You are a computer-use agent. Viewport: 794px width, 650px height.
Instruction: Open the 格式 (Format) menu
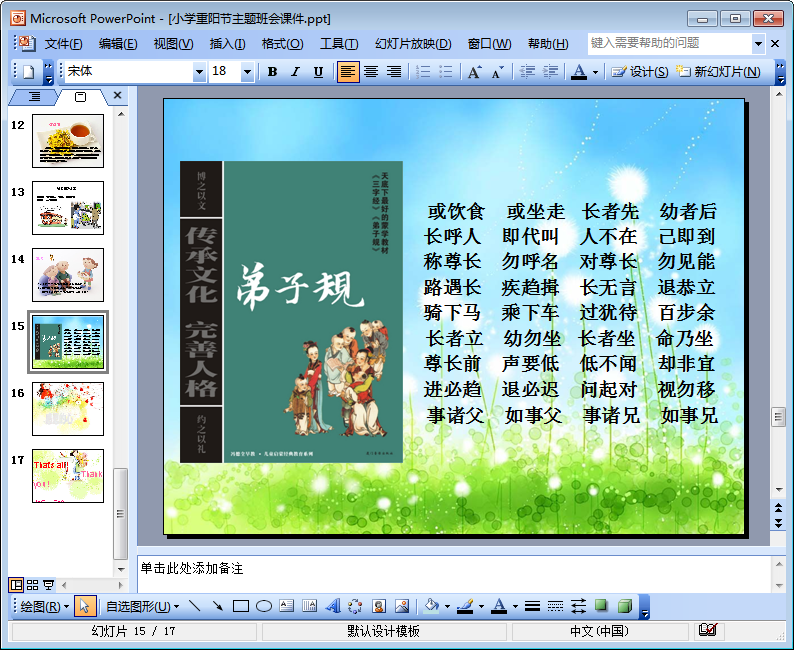click(x=283, y=44)
